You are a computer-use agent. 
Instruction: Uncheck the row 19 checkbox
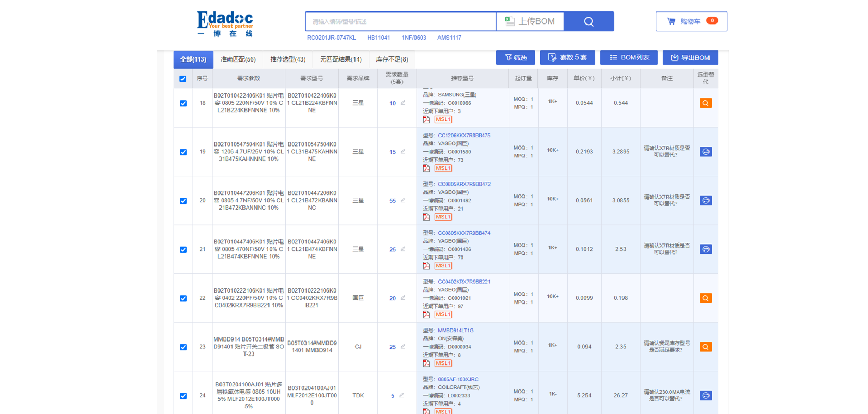click(183, 152)
